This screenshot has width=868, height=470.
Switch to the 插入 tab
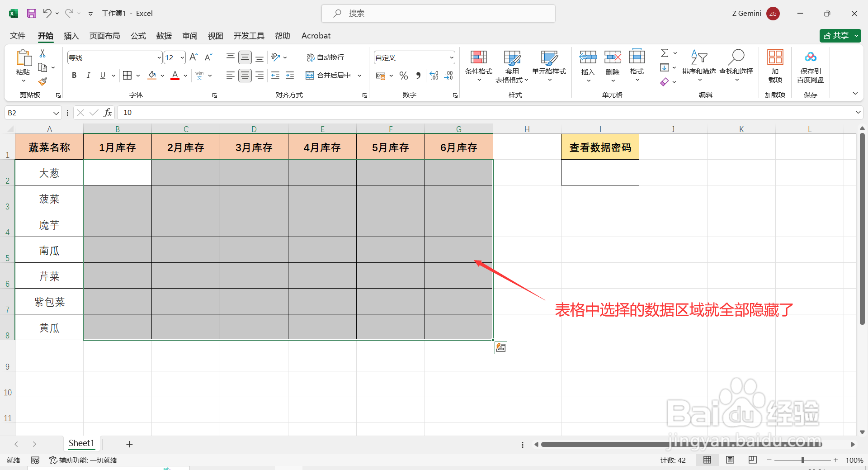coord(71,36)
